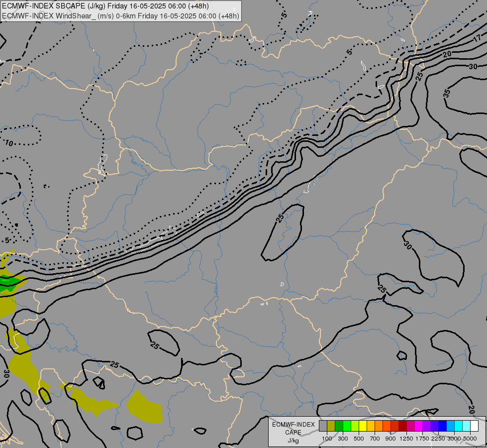The height and width of the screenshot is (448, 487).
Task: Click the magenta-pink swatch left of 1750
Action: (x=419, y=426)
